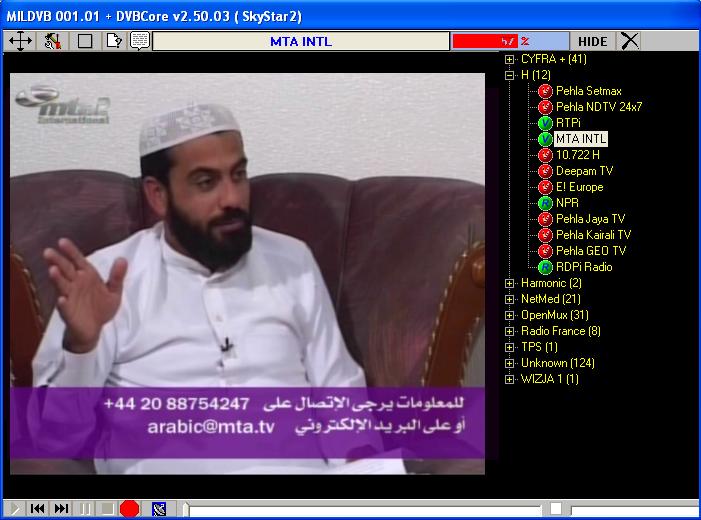
Task: Click the OpenMux (31) provider label
Action: (555, 315)
